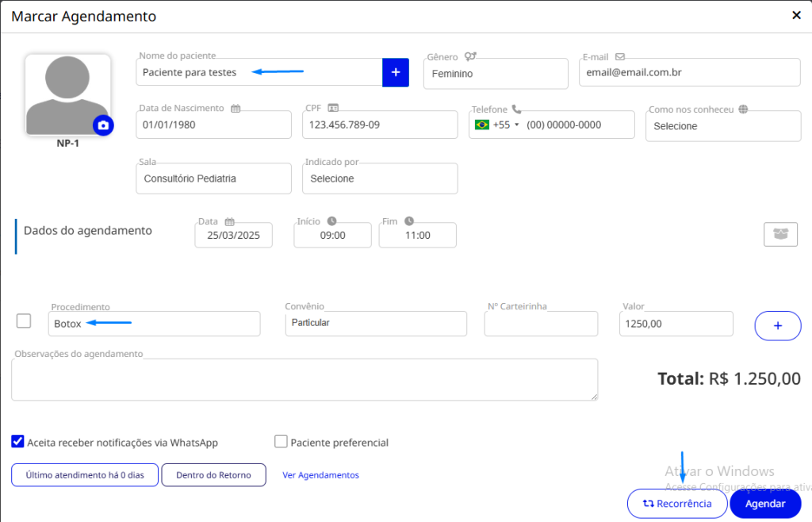Click the envelope icon beside E-mail label
The image size is (812, 522).
pos(620,57)
